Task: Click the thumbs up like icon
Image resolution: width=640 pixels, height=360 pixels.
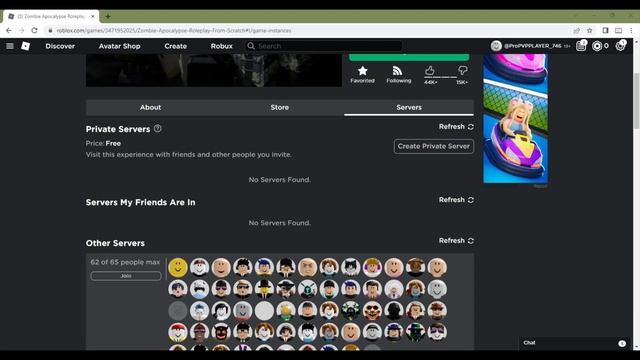Action: click(429, 71)
